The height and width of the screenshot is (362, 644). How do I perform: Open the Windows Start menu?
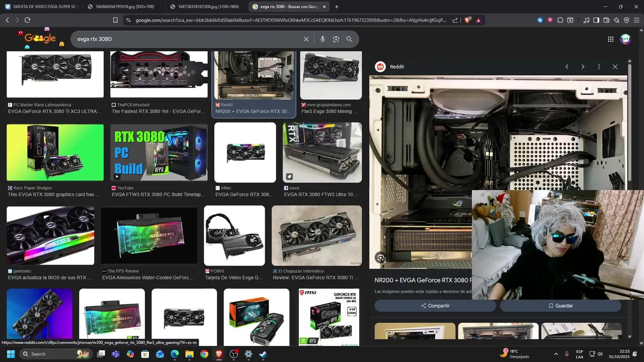click(11, 354)
